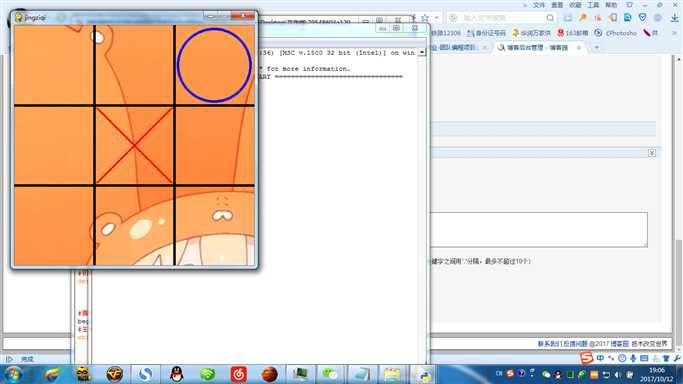Screen dimensions: 683x384
Task: Close the 博客后台管理 tab
Action: pyautogui.click(x=579, y=47)
